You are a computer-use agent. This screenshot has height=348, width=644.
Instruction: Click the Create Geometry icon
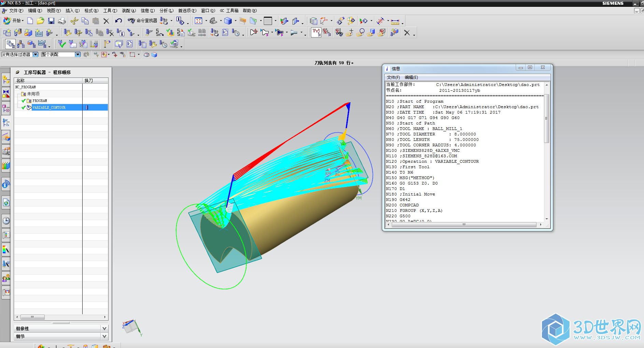28,32
